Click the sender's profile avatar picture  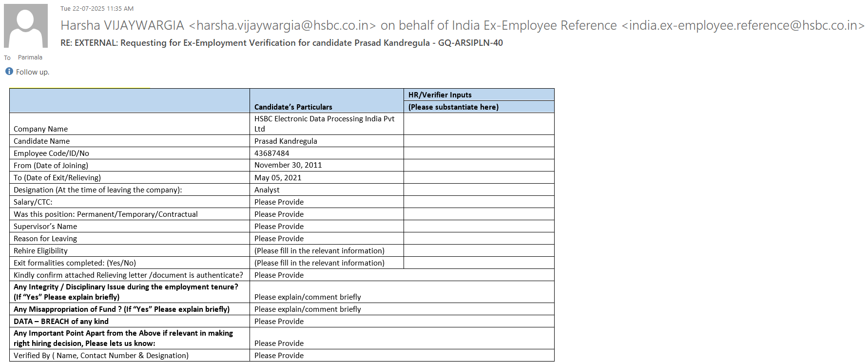[26, 26]
